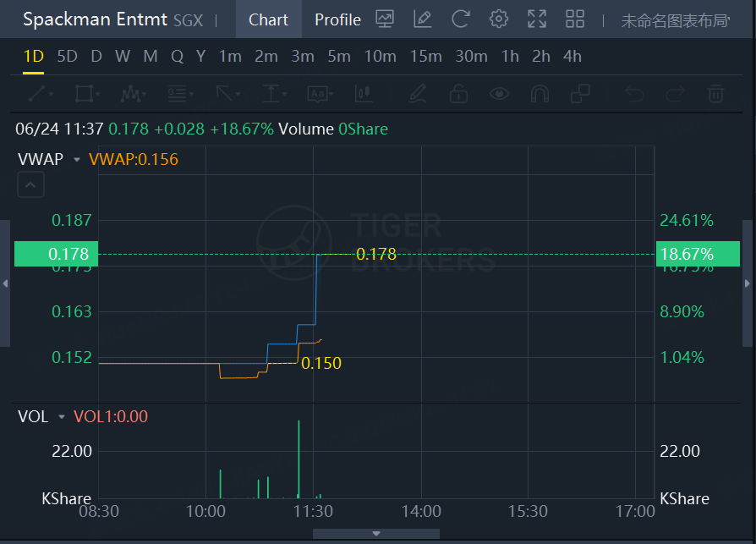
Task: Select the 2h interval
Action: [541, 57]
